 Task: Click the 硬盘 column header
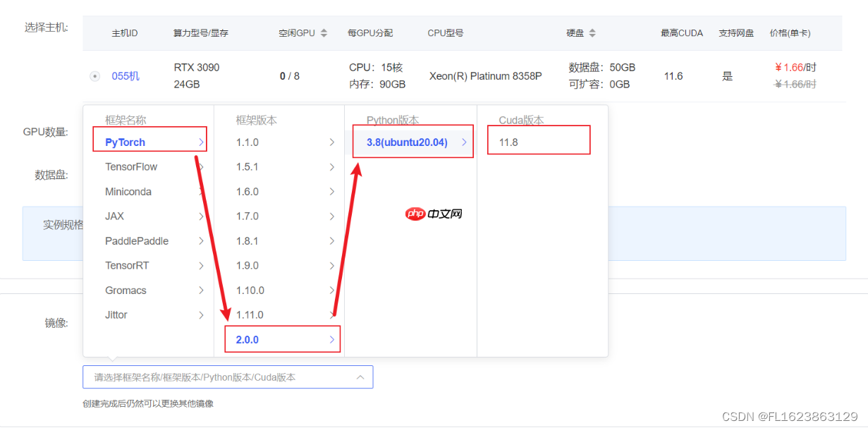click(x=575, y=33)
